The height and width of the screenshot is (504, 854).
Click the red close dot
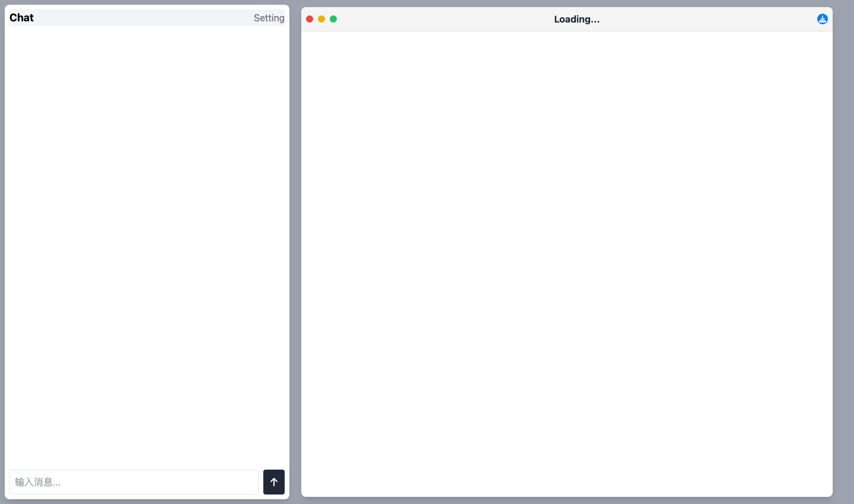pyautogui.click(x=310, y=19)
